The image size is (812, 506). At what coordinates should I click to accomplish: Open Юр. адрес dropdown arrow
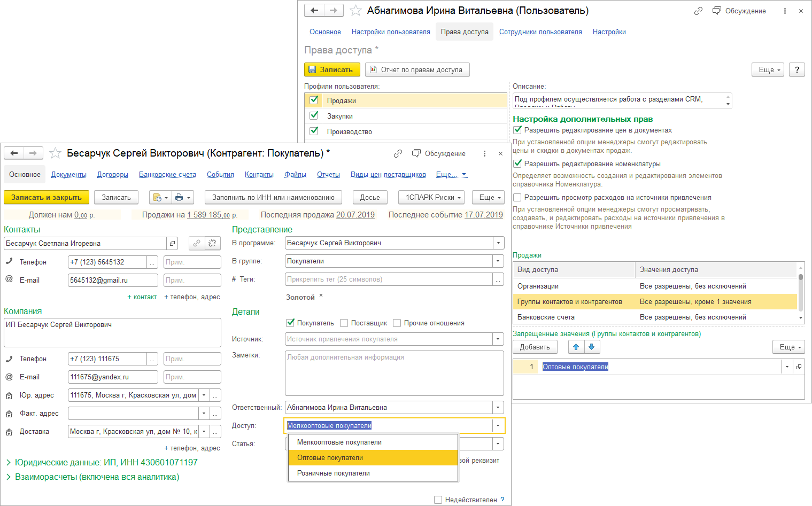coord(204,395)
